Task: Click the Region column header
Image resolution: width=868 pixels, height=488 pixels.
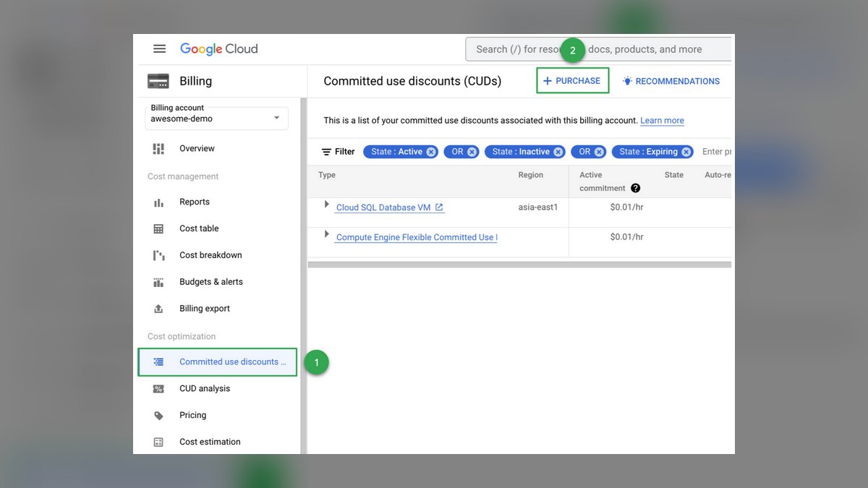Action: point(531,175)
